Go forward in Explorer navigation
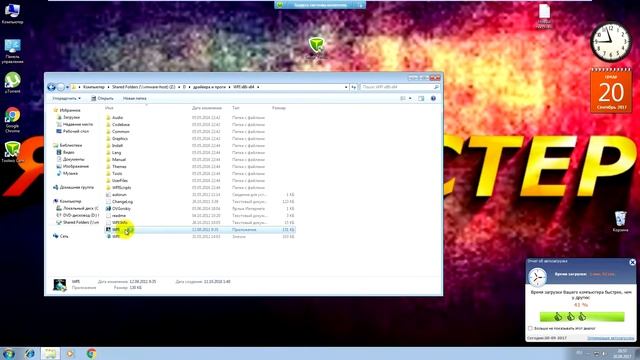Image resolution: width=640 pixels, height=360 pixels. 60,87
